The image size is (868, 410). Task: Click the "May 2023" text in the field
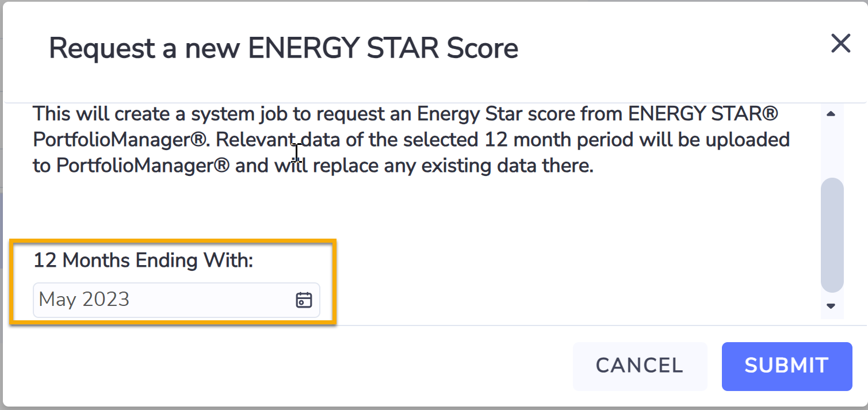84,300
